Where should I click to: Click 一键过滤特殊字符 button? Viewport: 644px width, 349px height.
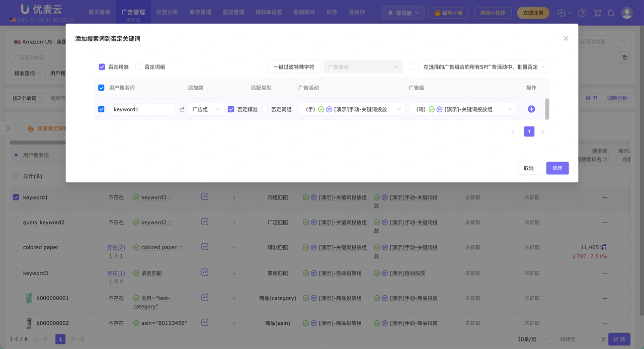294,67
